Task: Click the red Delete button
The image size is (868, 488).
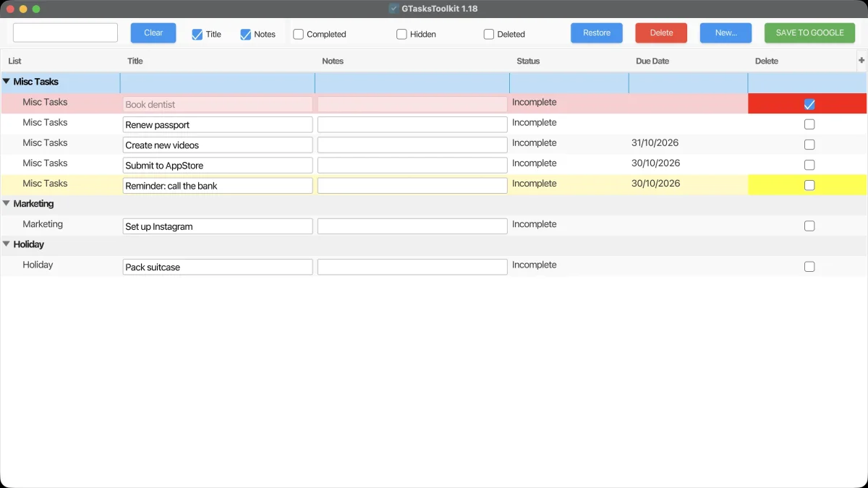Action: [x=661, y=33]
